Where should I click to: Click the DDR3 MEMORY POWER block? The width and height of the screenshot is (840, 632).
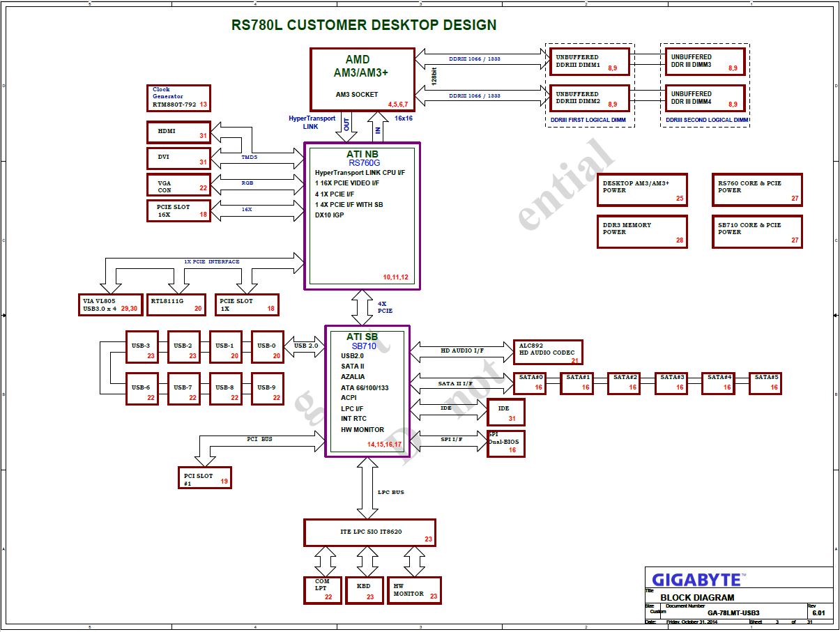click(x=642, y=232)
